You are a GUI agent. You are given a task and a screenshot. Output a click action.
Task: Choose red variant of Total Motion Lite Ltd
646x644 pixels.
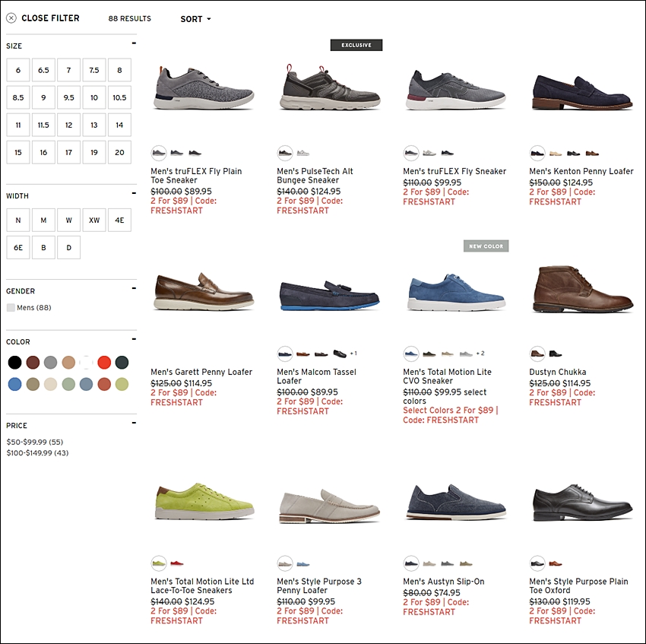click(177, 563)
